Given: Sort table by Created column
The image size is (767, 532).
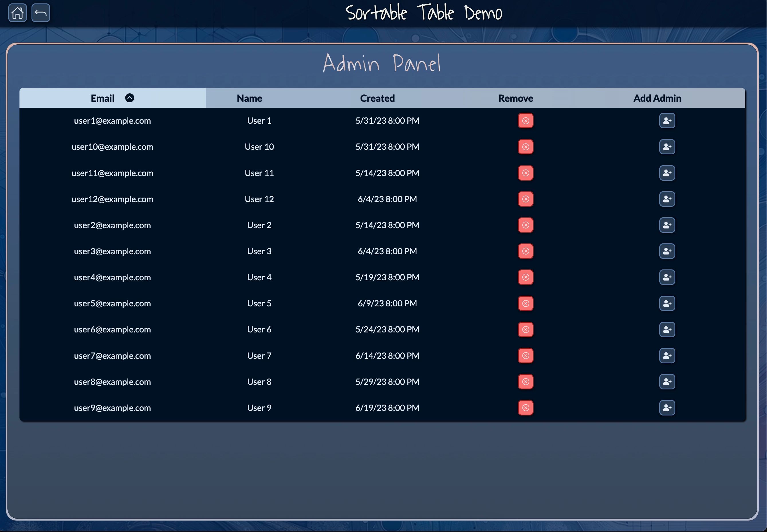Looking at the screenshot, I should pos(377,98).
